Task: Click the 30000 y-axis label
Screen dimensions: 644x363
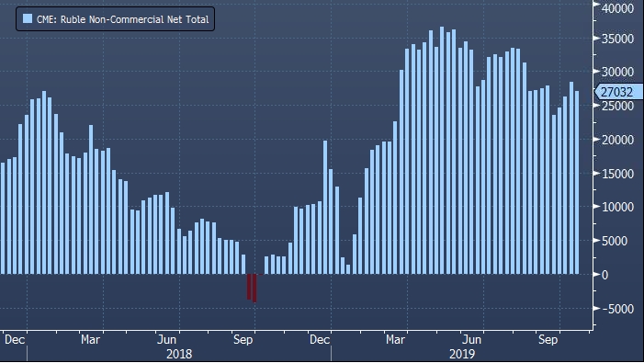Action: 617,72
